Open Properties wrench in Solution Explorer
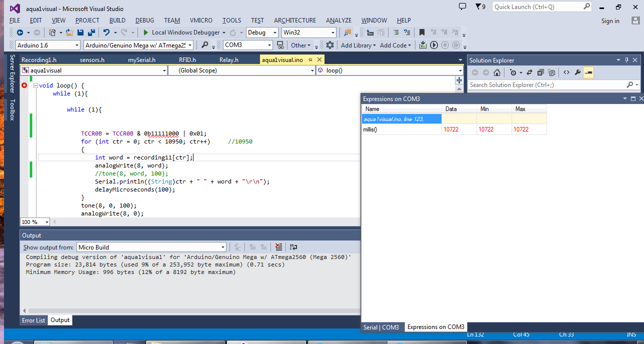The width and height of the screenshot is (644, 344). (577, 72)
